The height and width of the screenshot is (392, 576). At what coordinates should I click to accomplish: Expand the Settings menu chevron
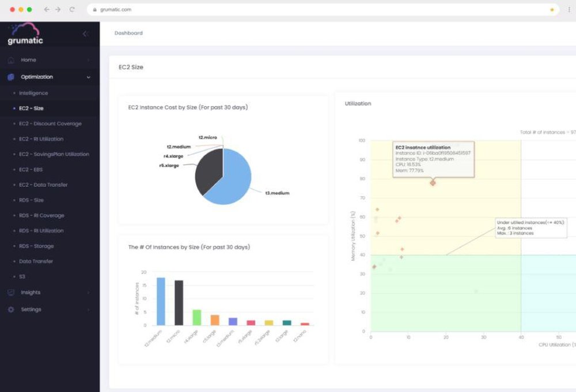click(x=89, y=310)
